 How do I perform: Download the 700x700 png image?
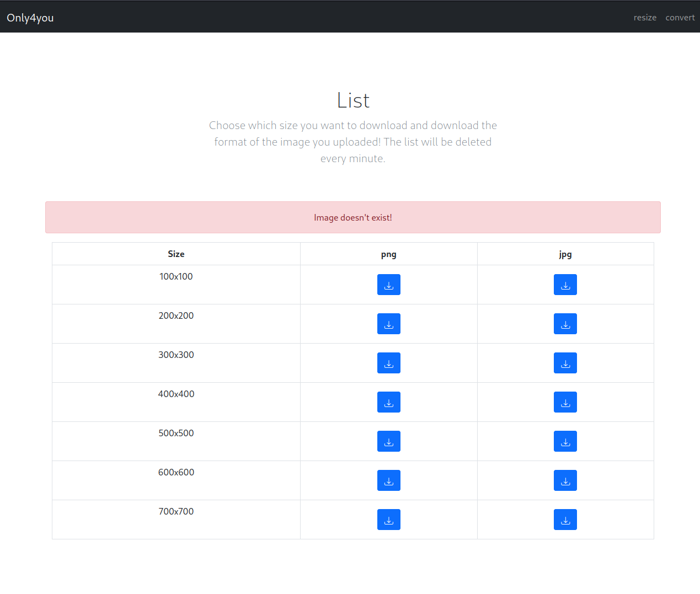pos(389,520)
